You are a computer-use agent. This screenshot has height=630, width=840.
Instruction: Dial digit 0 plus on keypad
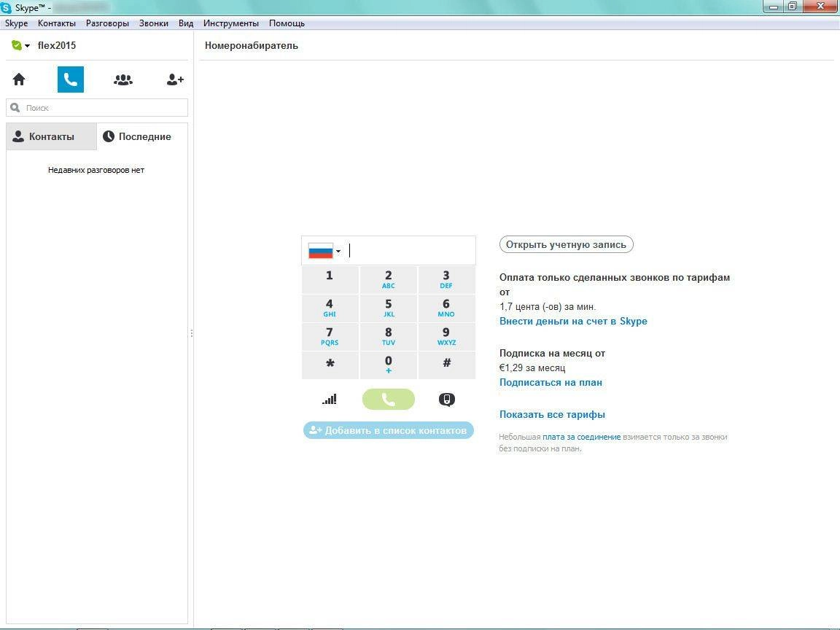click(x=389, y=365)
